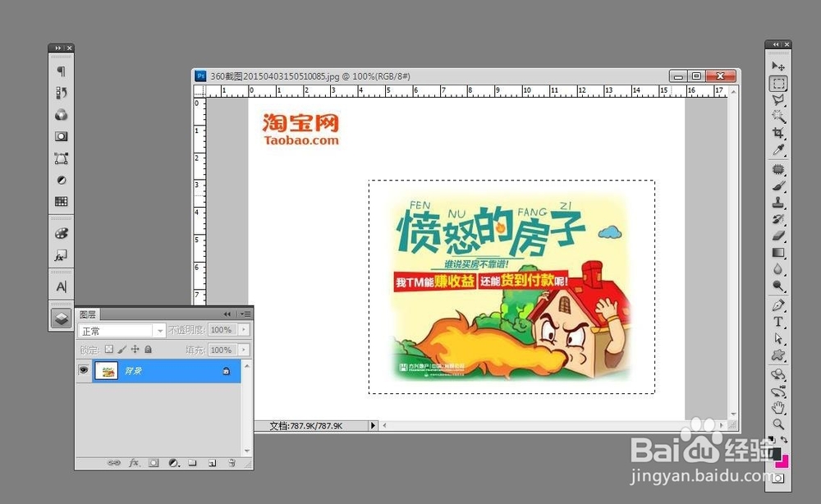Create new adjustment layer button
This screenshot has height=504, width=821.
click(173, 463)
